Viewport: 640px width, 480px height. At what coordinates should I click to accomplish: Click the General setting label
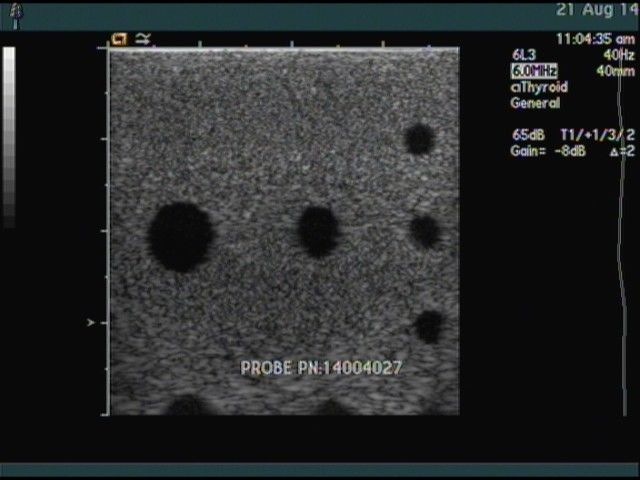click(535, 102)
